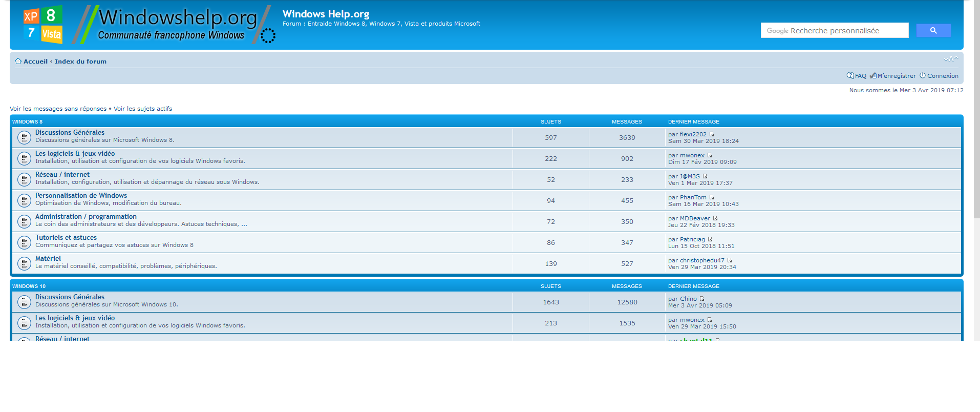Click forum icon for Matériel
This screenshot has height=412, width=980.
24,263
